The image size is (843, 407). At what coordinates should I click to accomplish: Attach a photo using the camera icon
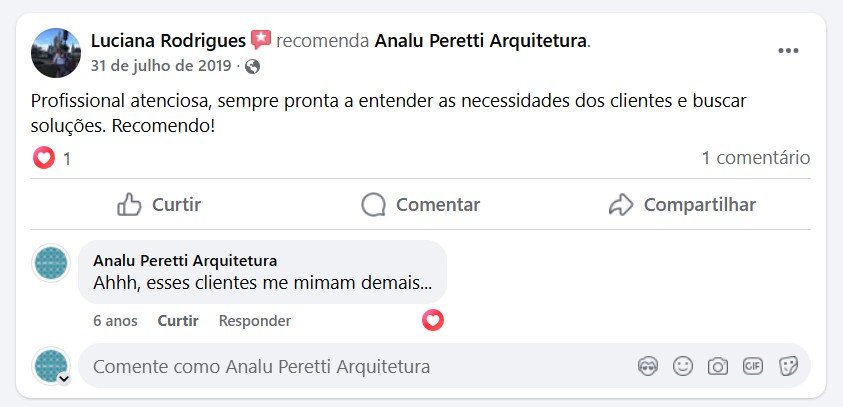[718, 367]
